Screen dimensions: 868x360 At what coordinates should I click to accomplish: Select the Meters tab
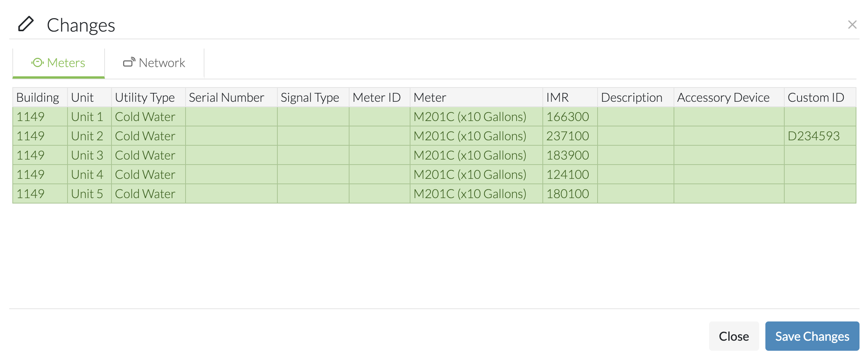click(x=59, y=63)
